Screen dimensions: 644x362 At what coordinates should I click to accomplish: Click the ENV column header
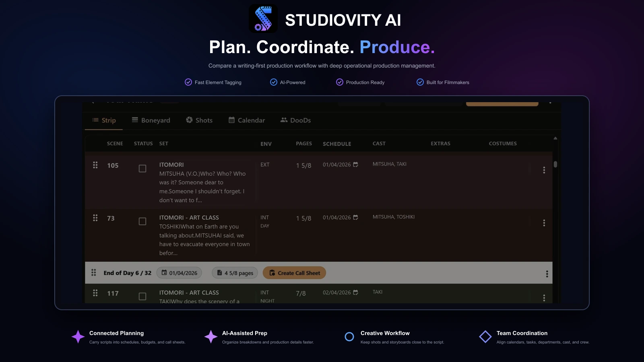pos(266,144)
